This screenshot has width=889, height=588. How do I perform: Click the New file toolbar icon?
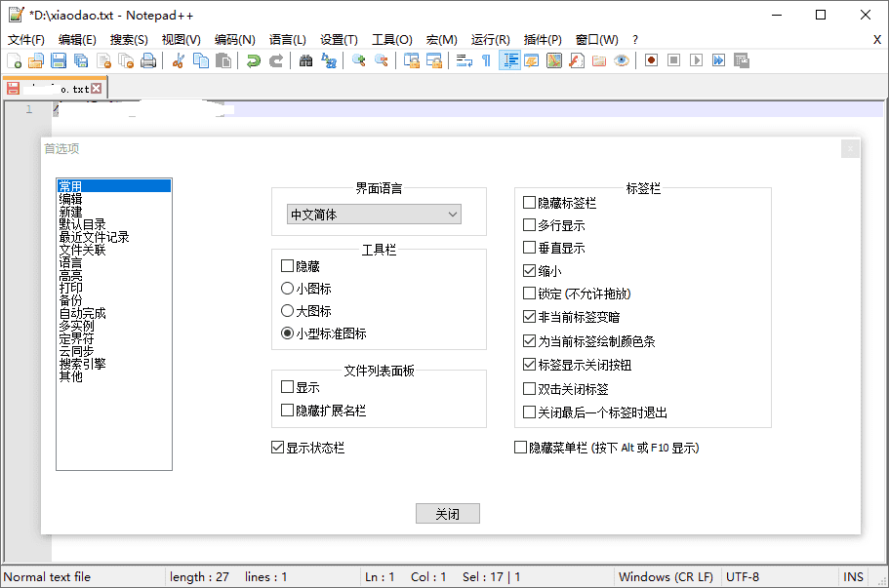tap(14, 60)
